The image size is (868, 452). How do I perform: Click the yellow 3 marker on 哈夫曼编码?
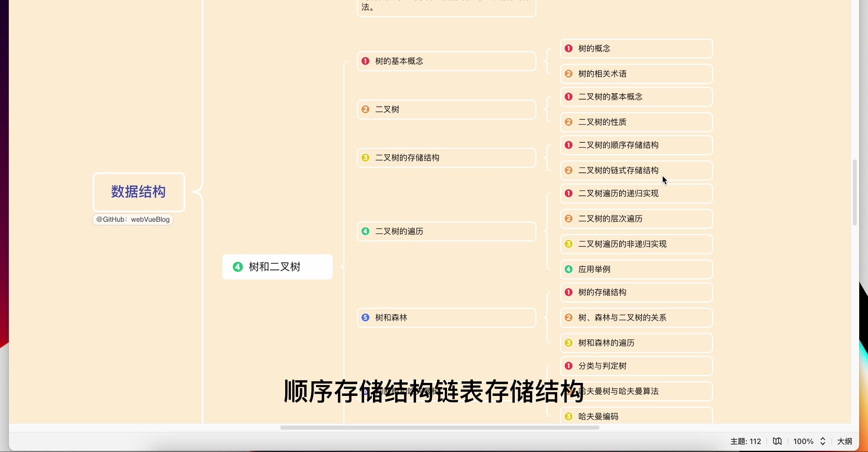click(x=569, y=417)
